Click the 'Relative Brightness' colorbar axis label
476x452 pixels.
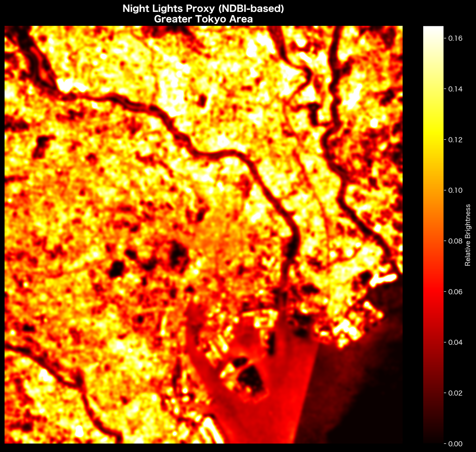[468, 235]
